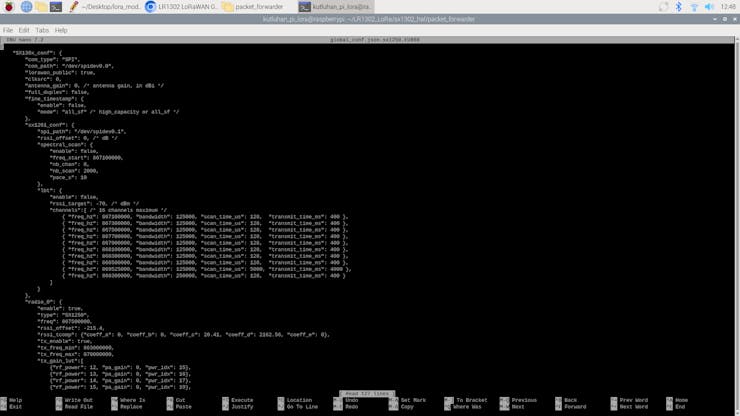Screen dimensions: 740x416
Task: Open the Wi-Fi network tray menu
Action: click(x=694, y=7)
